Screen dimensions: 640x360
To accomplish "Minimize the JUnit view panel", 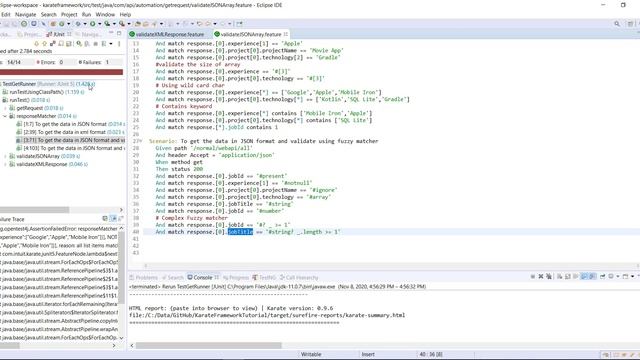I will pyautogui.click(x=111, y=33).
